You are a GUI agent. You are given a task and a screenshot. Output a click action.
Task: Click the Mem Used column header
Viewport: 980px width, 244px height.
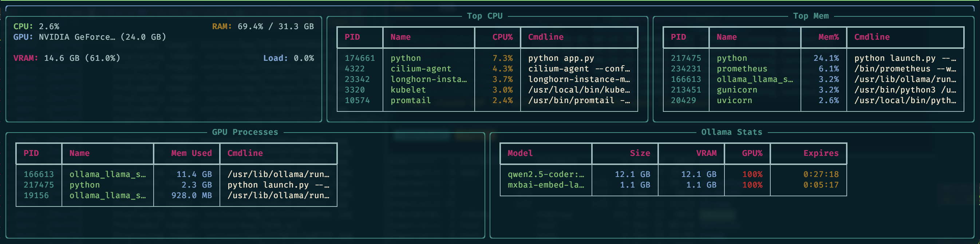191,153
